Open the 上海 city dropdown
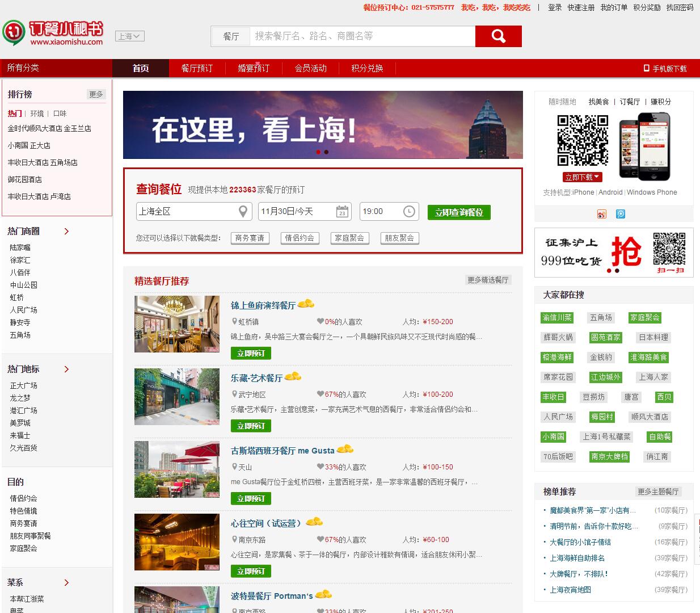This screenshot has width=700, height=613. point(130,36)
